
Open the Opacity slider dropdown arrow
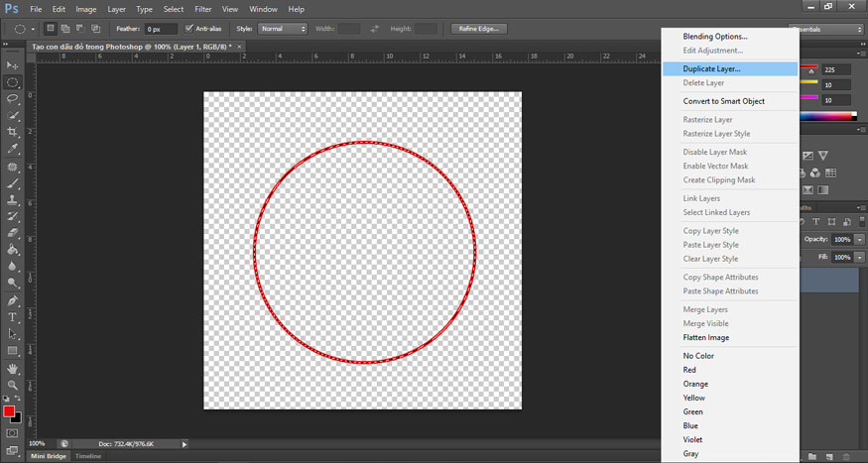[x=859, y=240]
